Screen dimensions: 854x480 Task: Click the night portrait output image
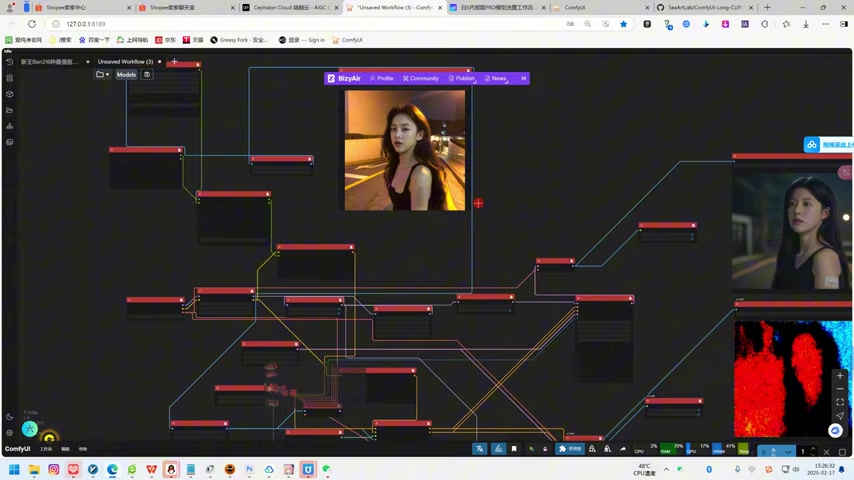pyautogui.click(x=792, y=230)
